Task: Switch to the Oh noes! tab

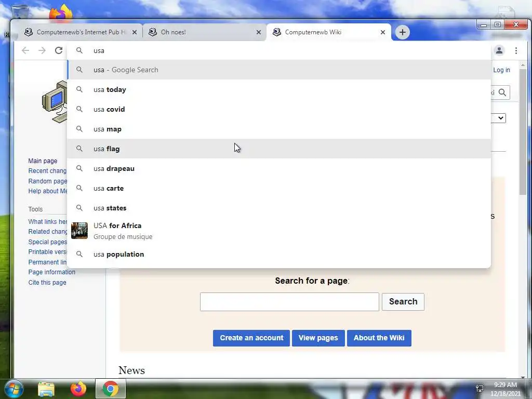Action: [204, 32]
